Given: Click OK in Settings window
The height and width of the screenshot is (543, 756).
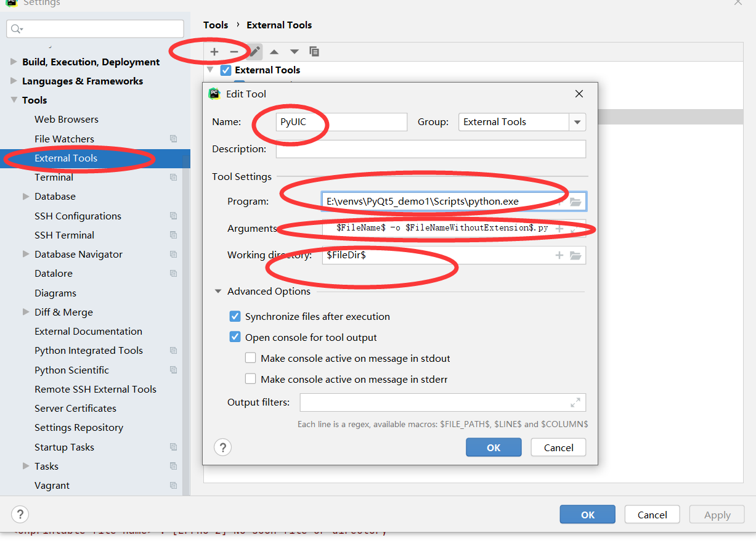Looking at the screenshot, I should 588,515.
